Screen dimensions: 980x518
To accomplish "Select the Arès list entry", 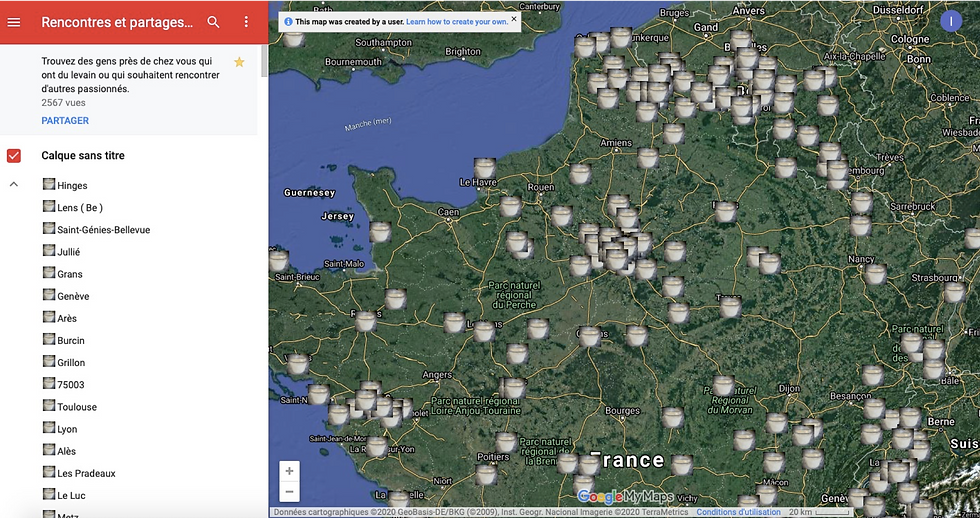I will (67, 319).
